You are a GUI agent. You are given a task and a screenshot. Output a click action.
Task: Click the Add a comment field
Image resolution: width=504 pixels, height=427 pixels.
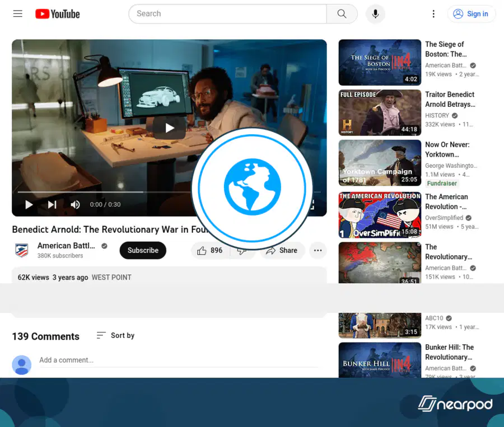coord(179,360)
